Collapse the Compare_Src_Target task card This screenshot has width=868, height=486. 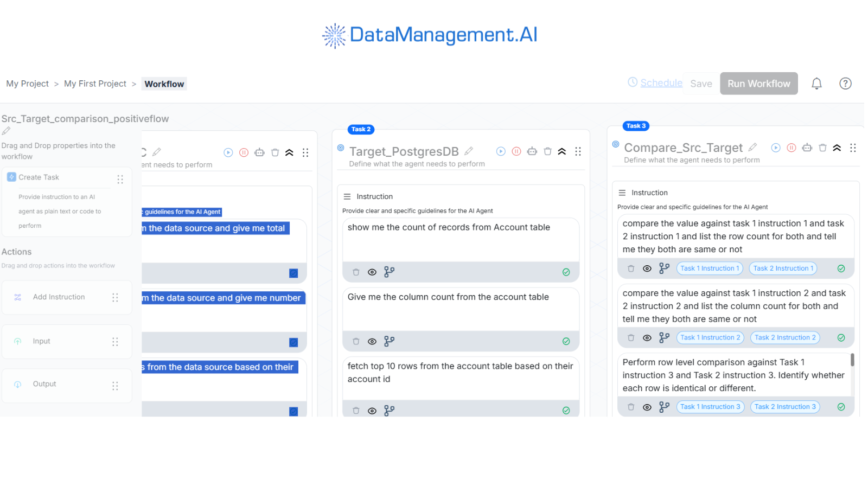click(x=837, y=148)
